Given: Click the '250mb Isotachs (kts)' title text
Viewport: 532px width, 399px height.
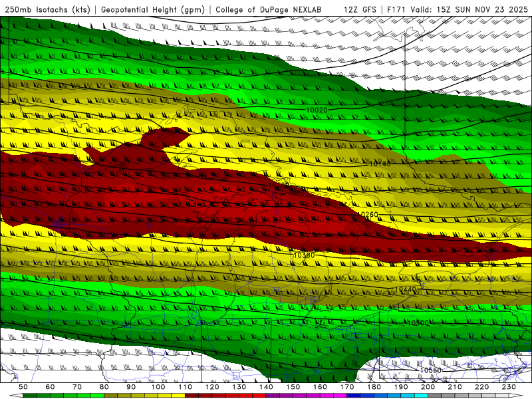Looking at the screenshot, I should click(48, 9).
